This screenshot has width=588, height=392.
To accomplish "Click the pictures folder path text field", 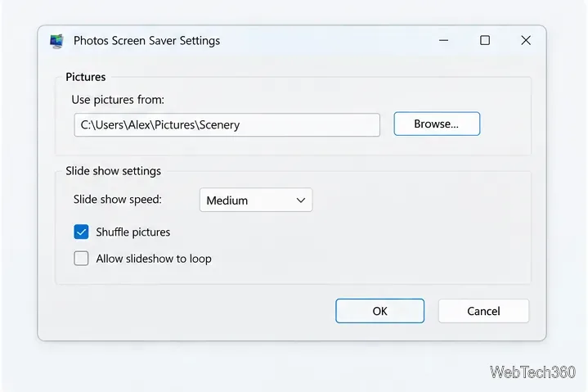I will [x=227, y=125].
